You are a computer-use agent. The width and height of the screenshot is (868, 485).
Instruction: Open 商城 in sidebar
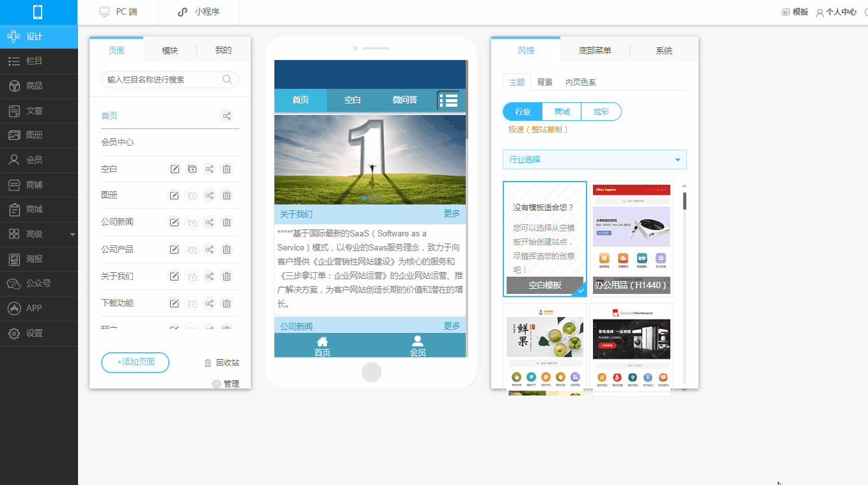coord(39,209)
